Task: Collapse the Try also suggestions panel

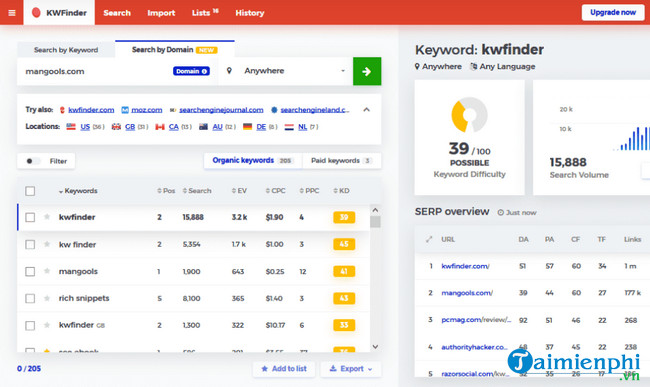Action: click(x=366, y=110)
